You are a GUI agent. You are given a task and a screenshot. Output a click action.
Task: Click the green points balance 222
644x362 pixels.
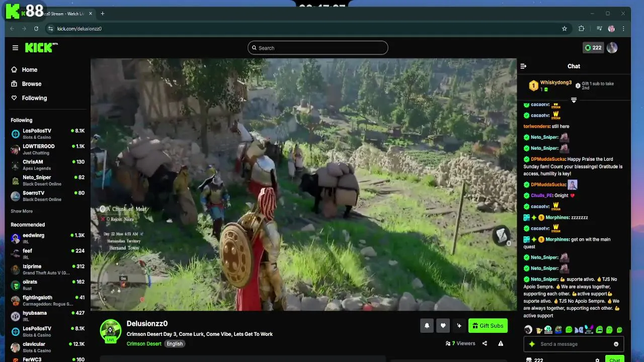tap(593, 48)
